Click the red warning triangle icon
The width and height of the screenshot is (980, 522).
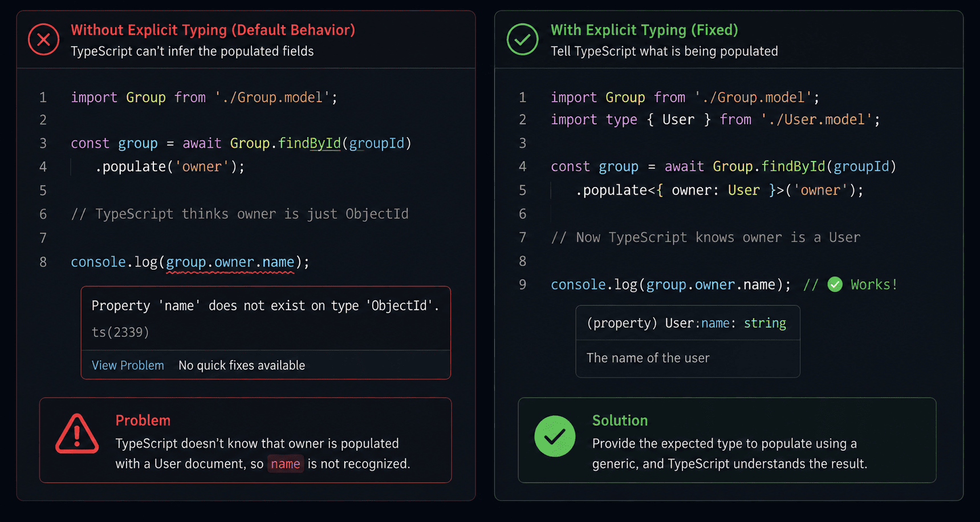click(77, 434)
